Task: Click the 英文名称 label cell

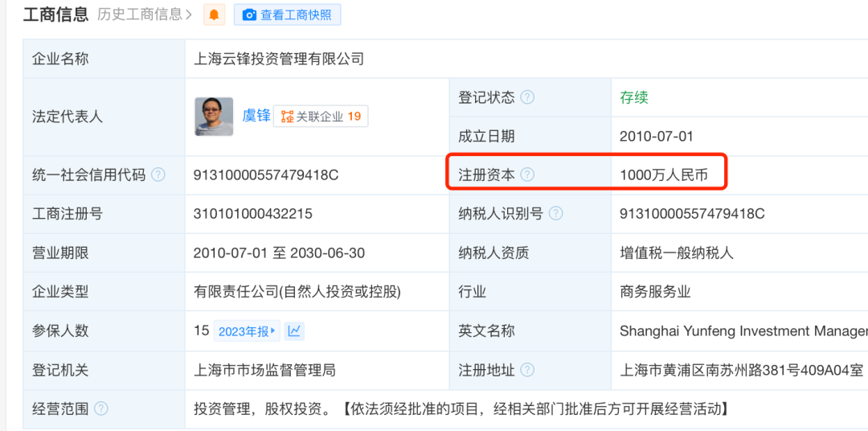Action: (x=530, y=331)
